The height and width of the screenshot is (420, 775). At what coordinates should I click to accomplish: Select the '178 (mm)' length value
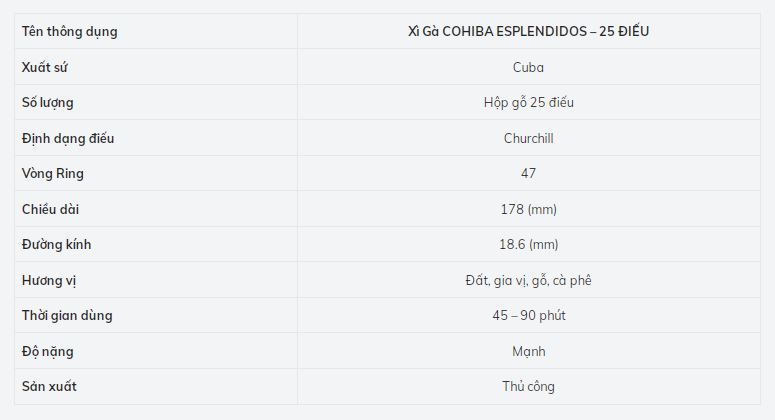[528, 209]
